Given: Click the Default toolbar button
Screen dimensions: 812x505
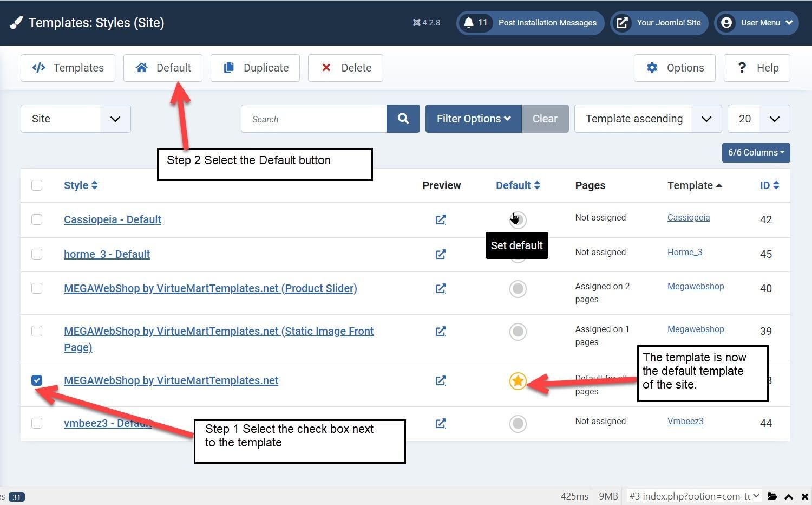Looking at the screenshot, I should pyautogui.click(x=163, y=68).
